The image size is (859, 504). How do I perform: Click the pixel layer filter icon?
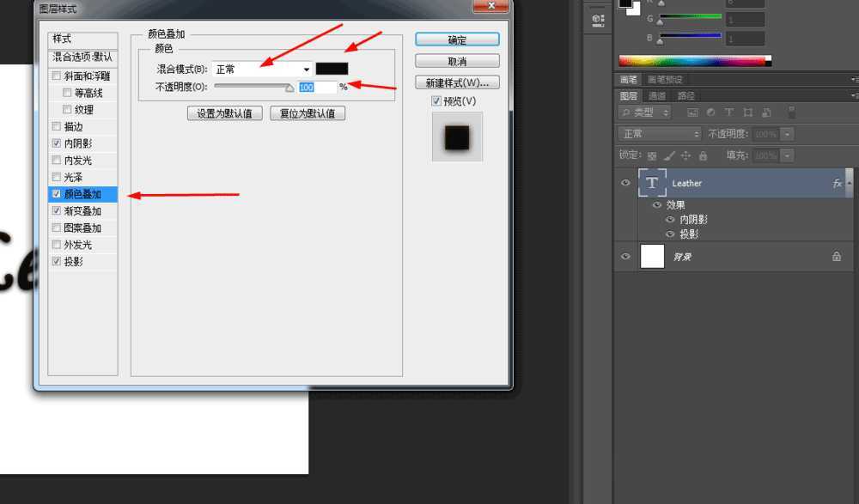click(x=692, y=112)
